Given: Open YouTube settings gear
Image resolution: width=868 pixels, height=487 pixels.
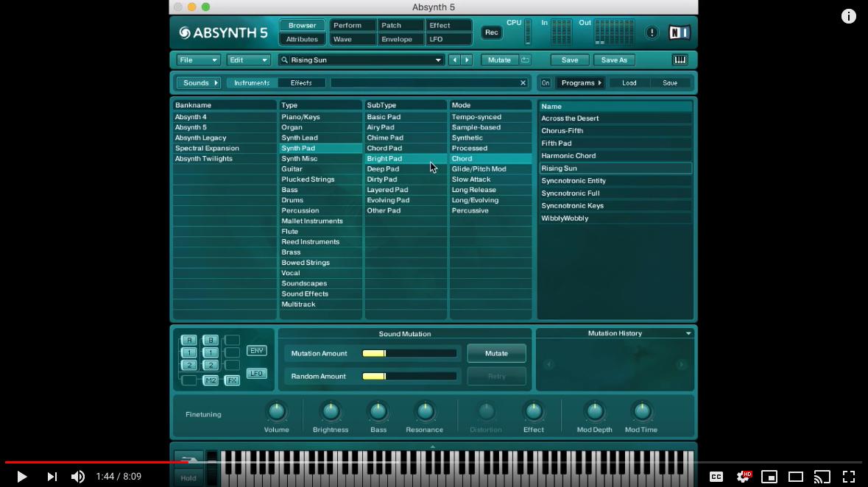Looking at the screenshot, I should click(744, 477).
